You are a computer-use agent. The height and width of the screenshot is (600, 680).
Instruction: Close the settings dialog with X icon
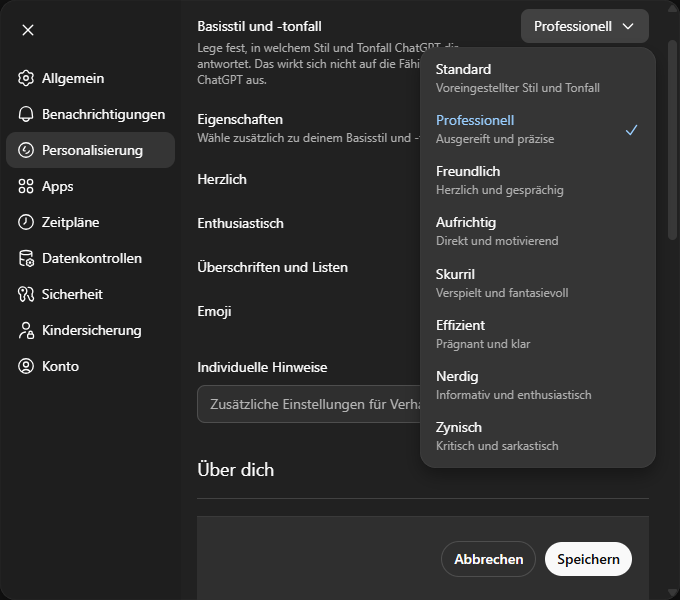click(x=28, y=30)
